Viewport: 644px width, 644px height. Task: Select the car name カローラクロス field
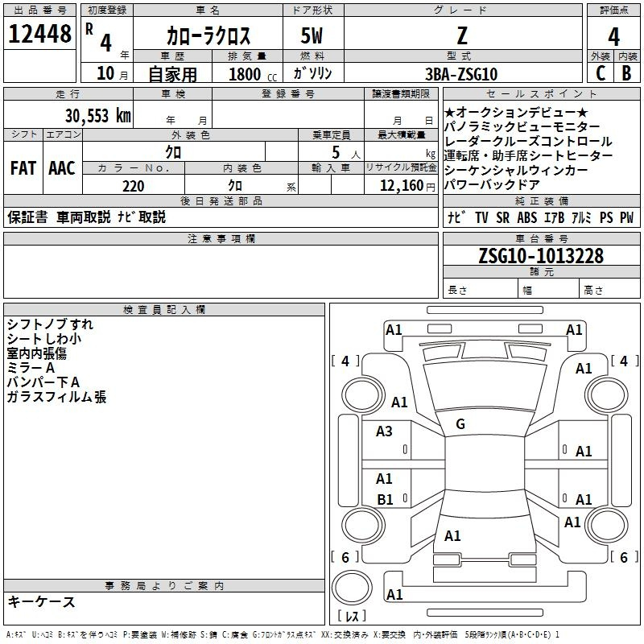[x=208, y=35]
